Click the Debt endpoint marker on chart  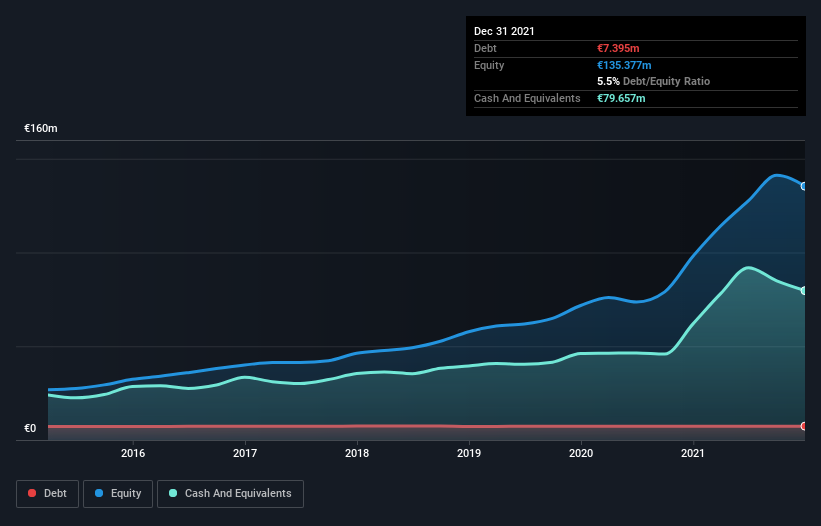(804, 426)
